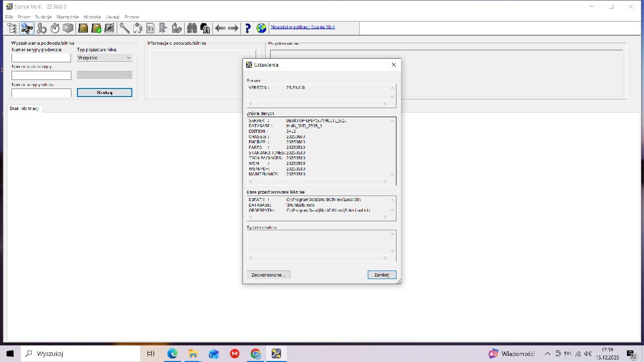This screenshot has height=362, width=644.
Task: Click the STANDARD TIMES row
Action: [x=277, y=153]
